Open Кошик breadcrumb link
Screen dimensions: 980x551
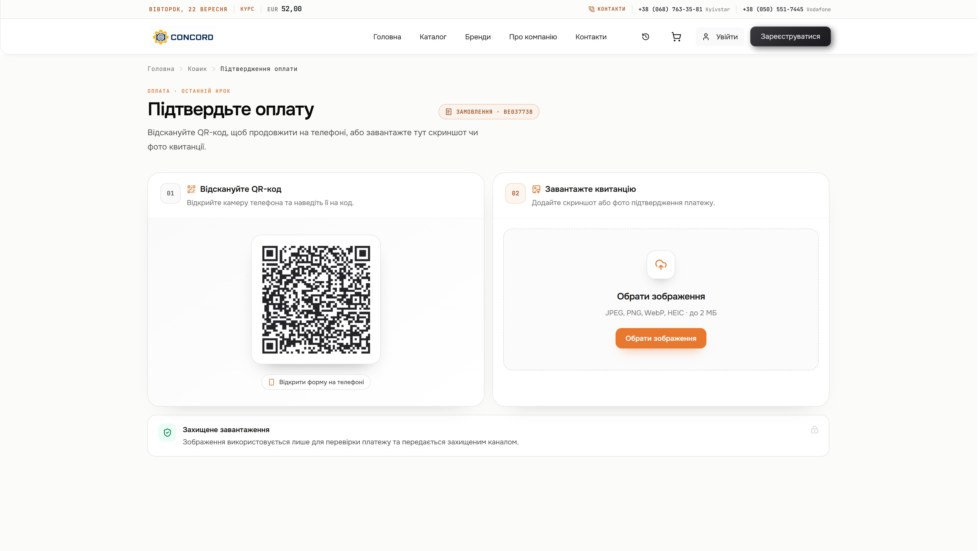click(197, 69)
